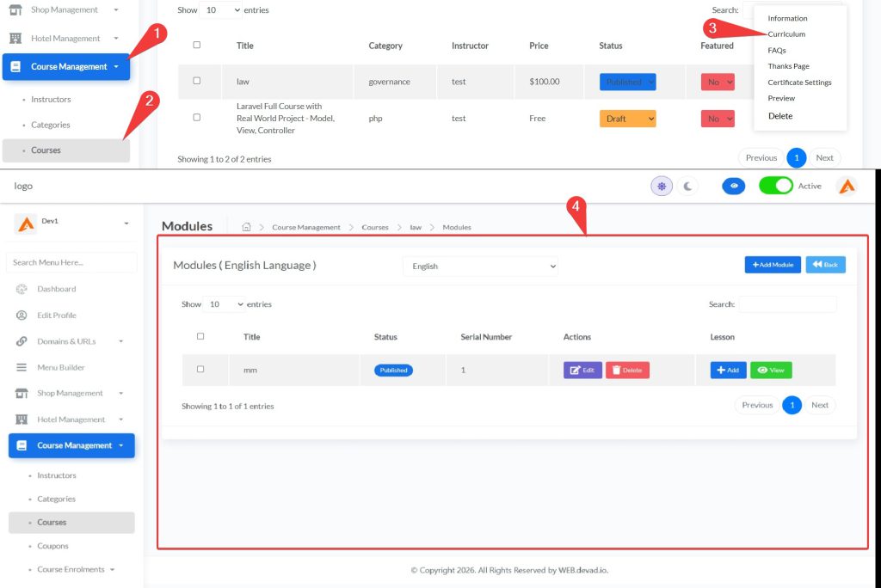The image size is (881, 588).
Task: Select Certificate Settings in the menu
Action: (799, 83)
